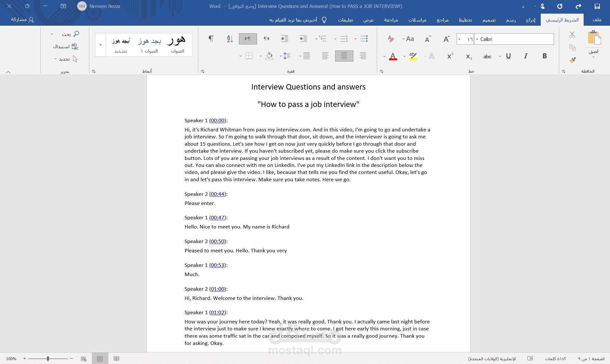Apply the red font color swatch
Screen dimensions: 610x364
[x=393, y=56]
